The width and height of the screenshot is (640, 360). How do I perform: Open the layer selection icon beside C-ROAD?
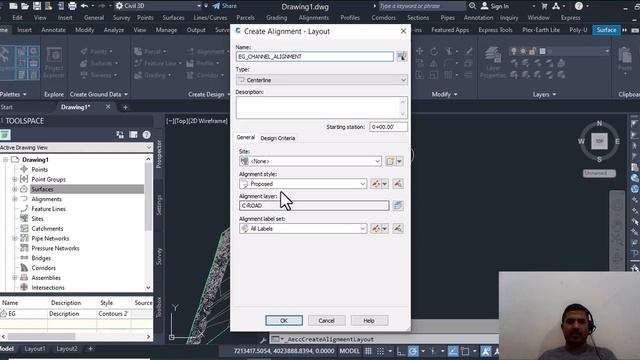point(398,205)
